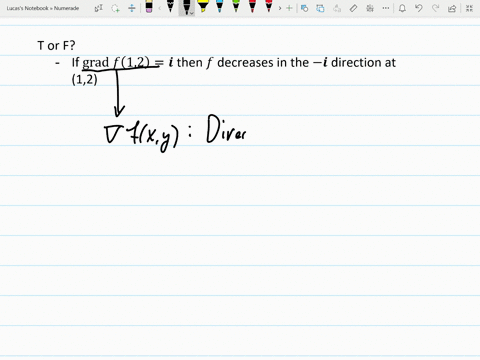Select the first black pen

(x=170, y=7)
